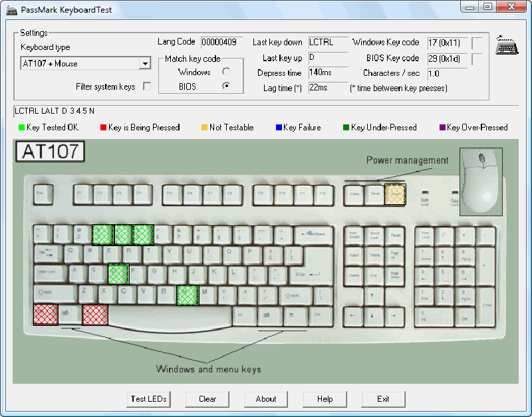Click the Exit button

tap(384, 399)
